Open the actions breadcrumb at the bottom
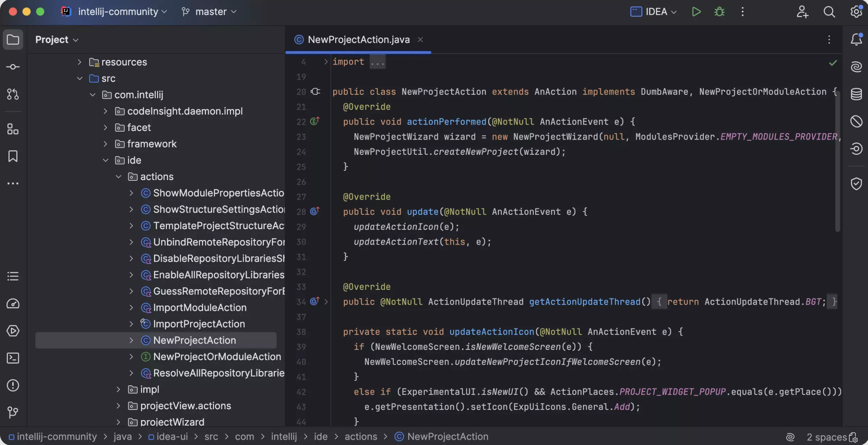 coord(361,437)
